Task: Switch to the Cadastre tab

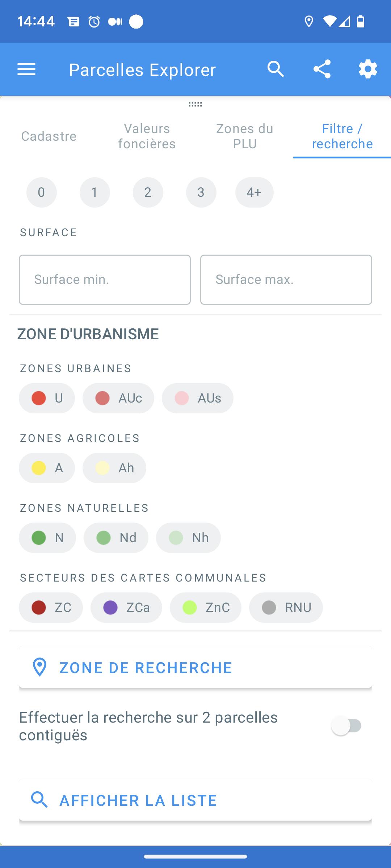Action: click(49, 136)
